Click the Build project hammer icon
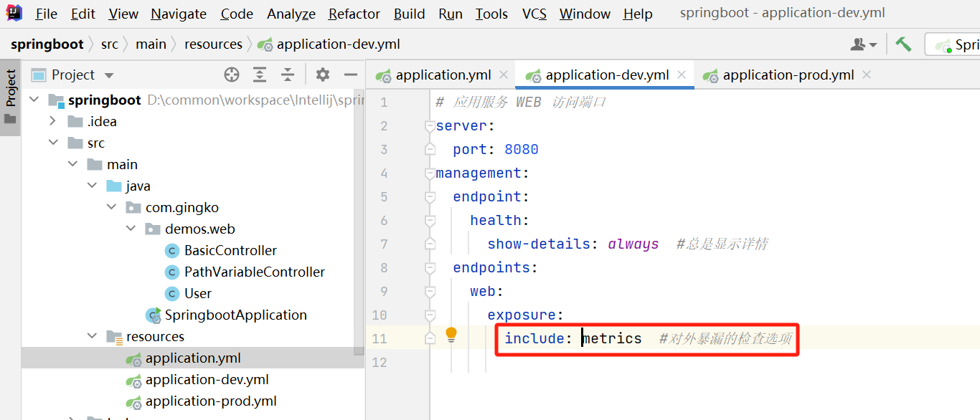Screen dimensions: 980x420 (903, 44)
